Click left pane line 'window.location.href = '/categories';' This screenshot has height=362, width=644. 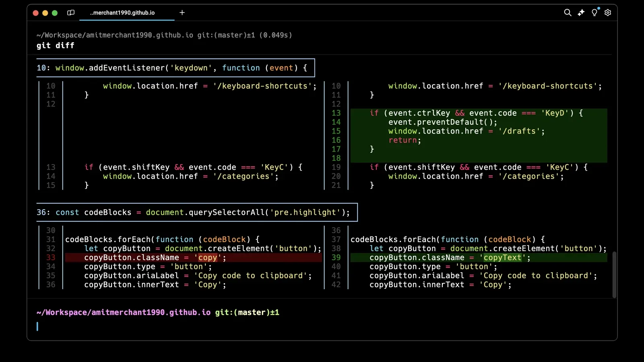pyautogui.click(x=190, y=176)
